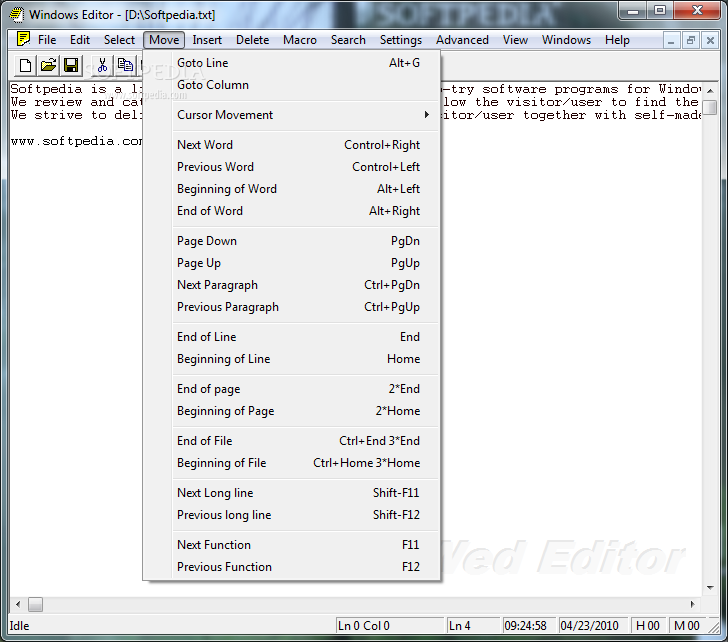
Task: Click the Ln 4 status field
Action: 473,626
